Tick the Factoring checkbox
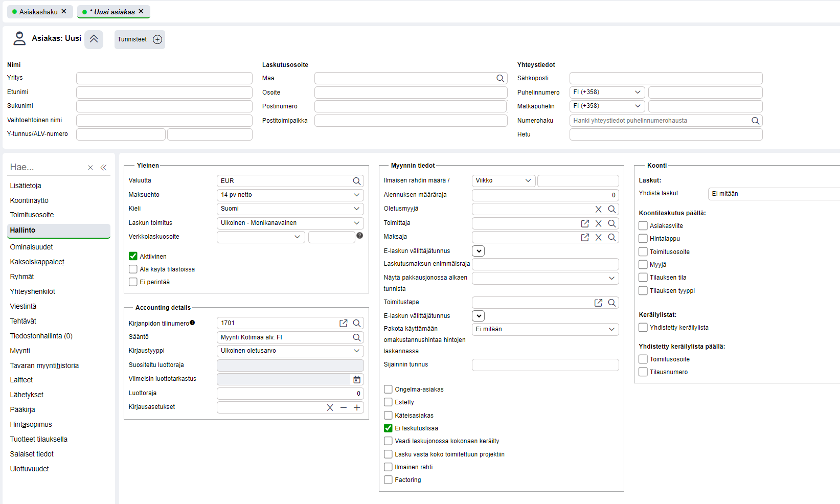Screen dimensions: 840x504 point(388,479)
